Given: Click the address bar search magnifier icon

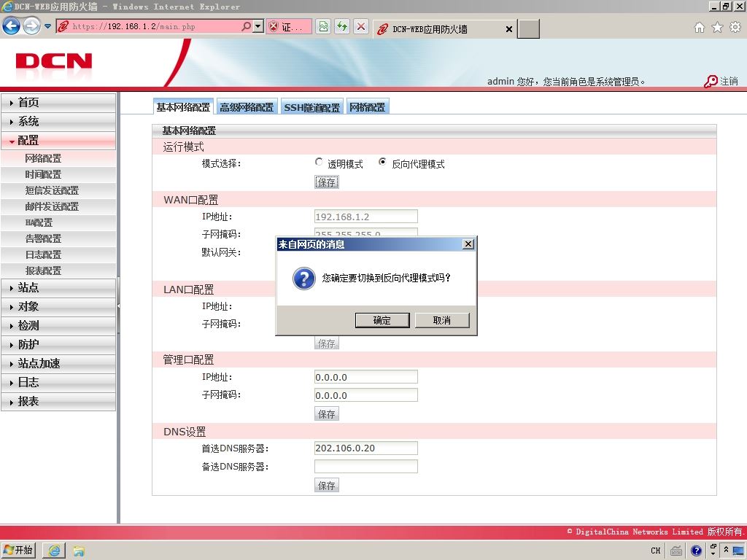Looking at the screenshot, I should (246, 26).
